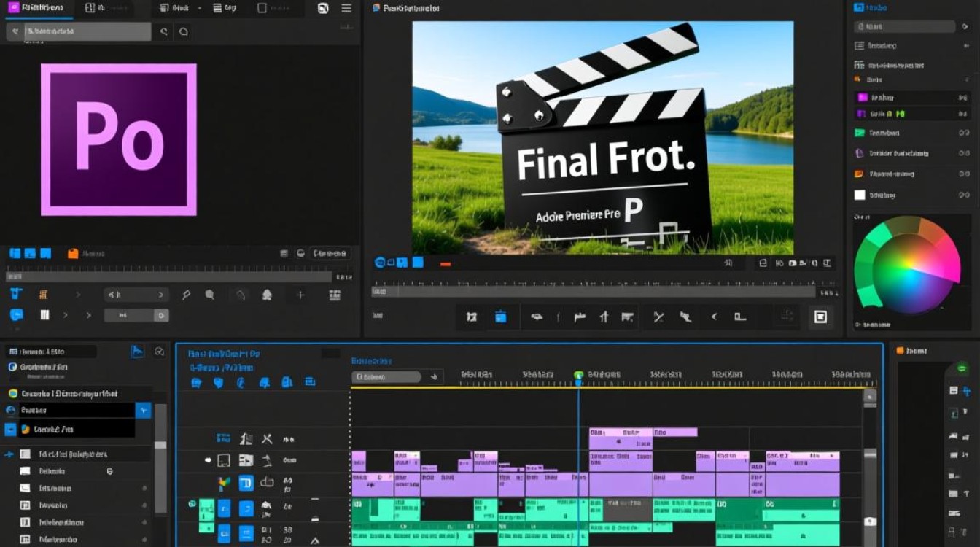Click the circular icon beside the blue flag
Image resolution: width=980 pixels, height=547 pixels.
160,352
